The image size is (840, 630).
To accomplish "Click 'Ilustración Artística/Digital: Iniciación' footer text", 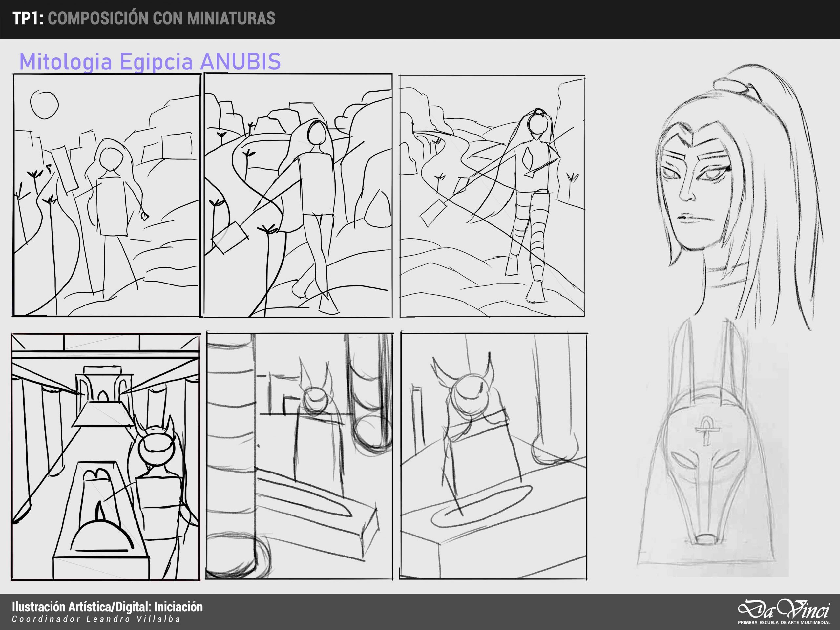I will (107, 607).
